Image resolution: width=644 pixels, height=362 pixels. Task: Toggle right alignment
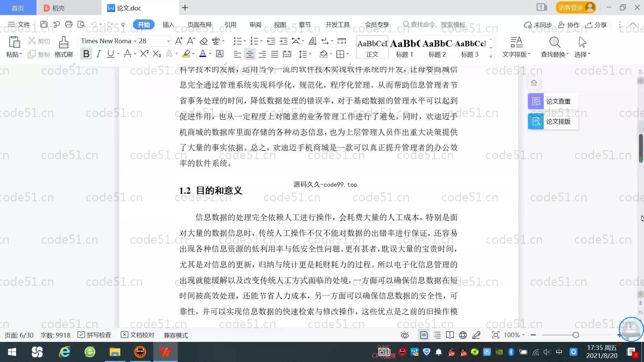pos(262,54)
